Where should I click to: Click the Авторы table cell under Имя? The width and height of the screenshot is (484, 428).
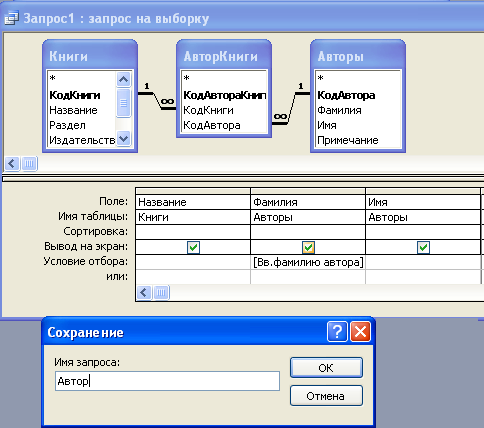coord(423,217)
